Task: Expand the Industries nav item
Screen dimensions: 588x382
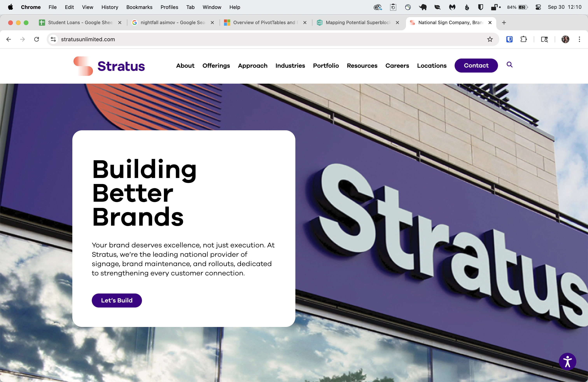Action: (290, 66)
